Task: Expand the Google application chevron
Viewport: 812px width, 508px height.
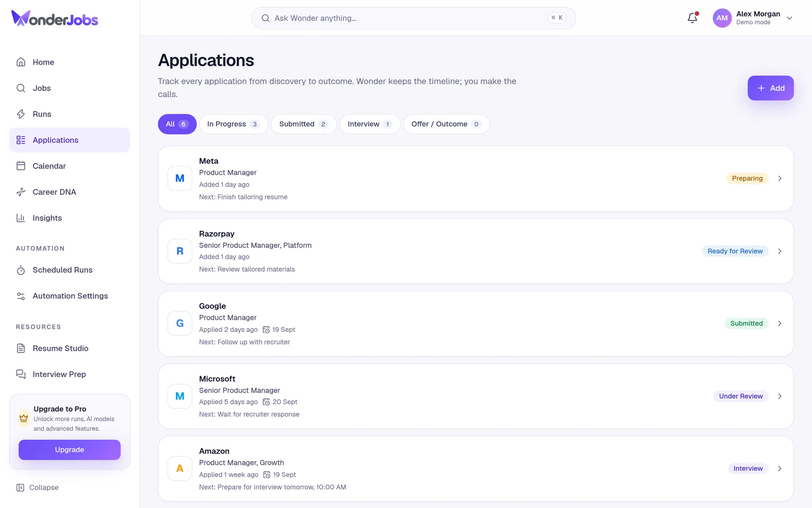Action: pyautogui.click(x=780, y=323)
